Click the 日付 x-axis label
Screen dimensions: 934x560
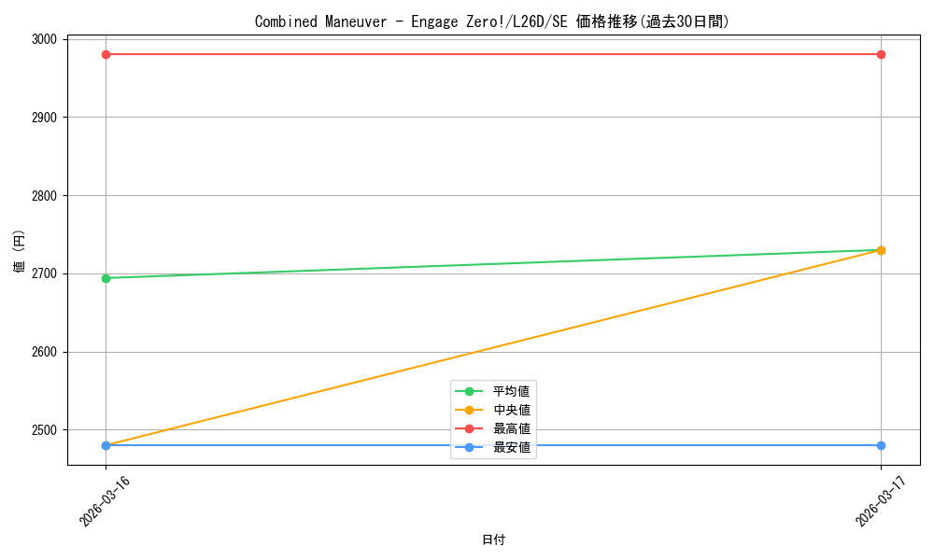[x=493, y=539]
